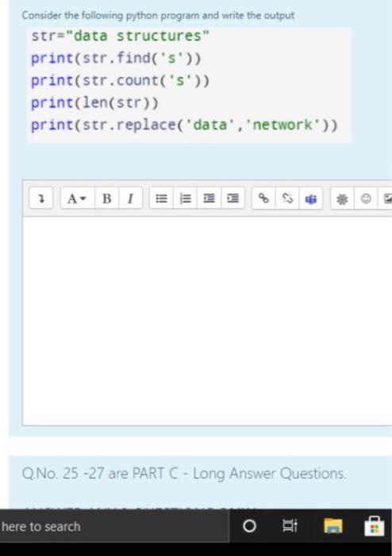The image size is (392, 556).
Task: Click the line str="data structures"
Action: (x=120, y=36)
